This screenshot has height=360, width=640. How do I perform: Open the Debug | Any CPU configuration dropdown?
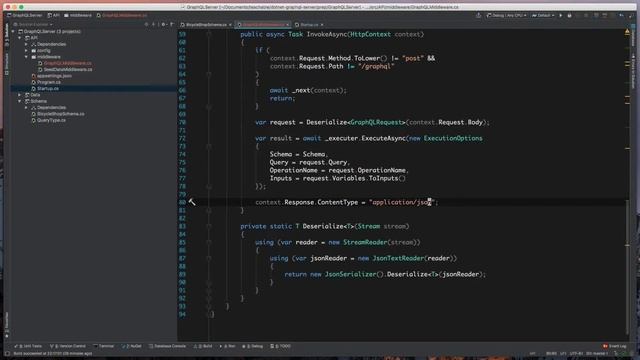(506, 16)
